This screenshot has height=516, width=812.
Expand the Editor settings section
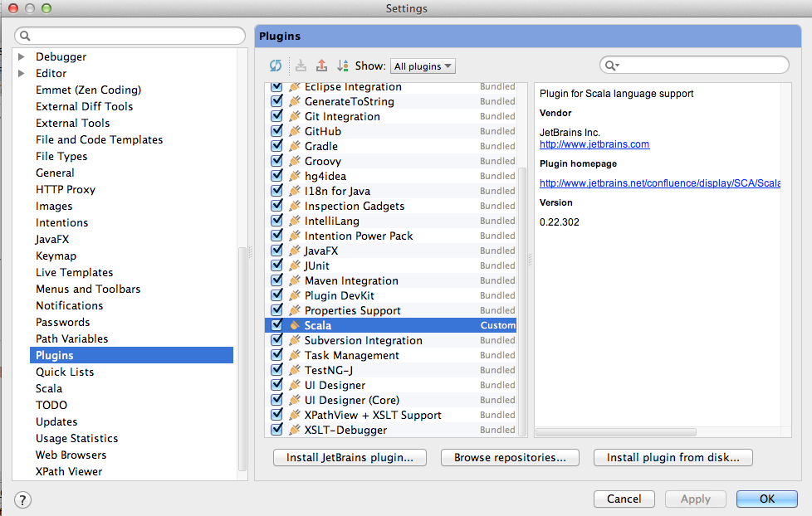[20, 73]
